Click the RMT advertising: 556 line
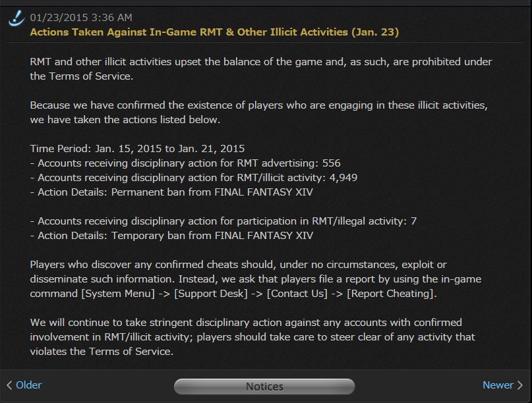The height and width of the screenshot is (403, 532). 185,163
